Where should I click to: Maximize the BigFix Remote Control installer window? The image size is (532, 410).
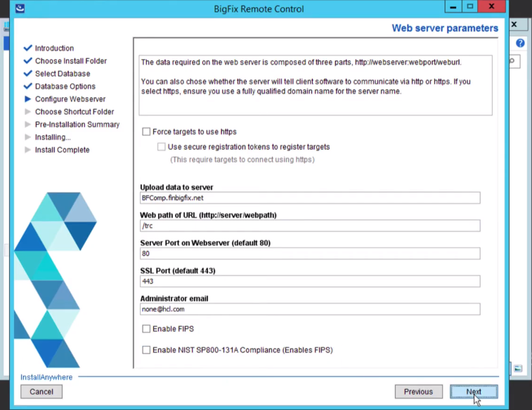point(471,8)
